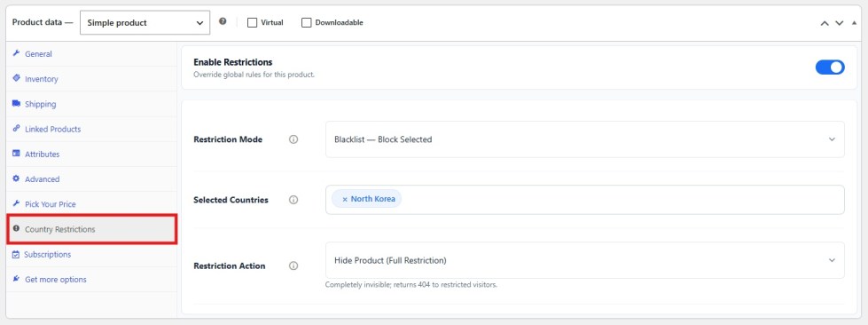This screenshot has width=868, height=325.
Task: Click the Attributes tab table icon
Action: 16,154
